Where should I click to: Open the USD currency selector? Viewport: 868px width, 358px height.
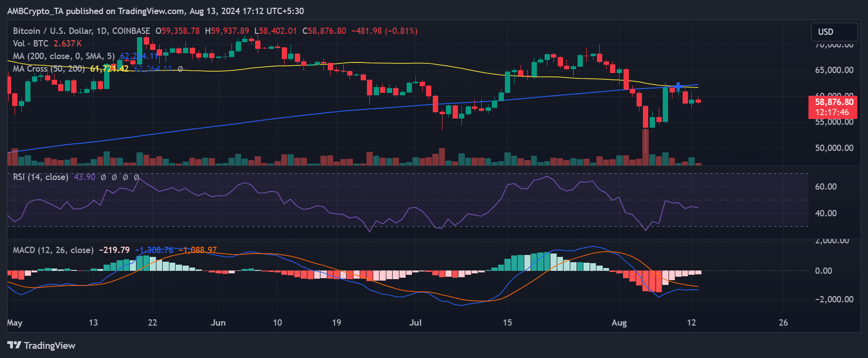(x=835, y=32)
